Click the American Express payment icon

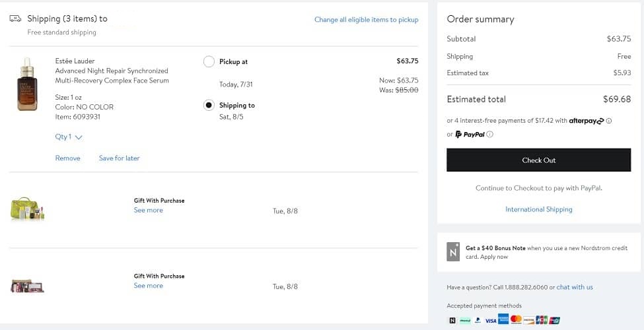(503, 320)
